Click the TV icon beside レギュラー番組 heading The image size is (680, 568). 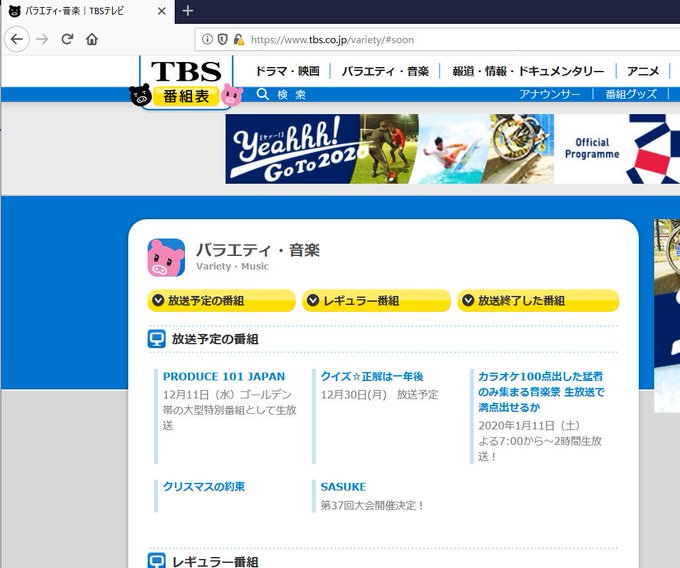pos(157,560)
